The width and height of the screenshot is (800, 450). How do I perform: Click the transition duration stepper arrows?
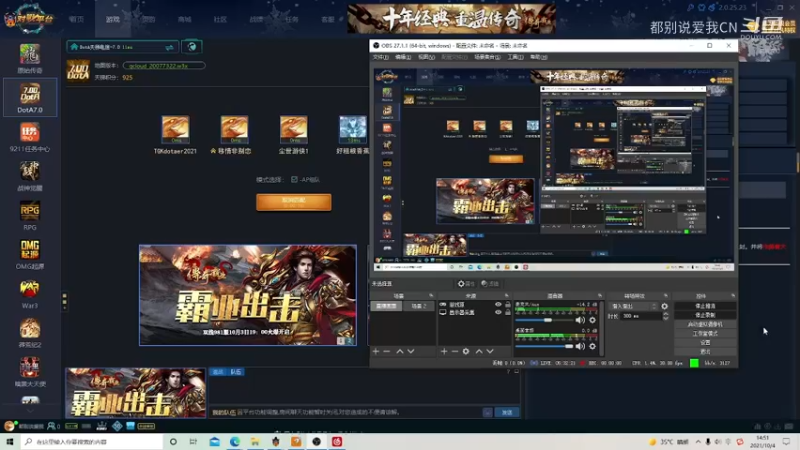(665, 316)
